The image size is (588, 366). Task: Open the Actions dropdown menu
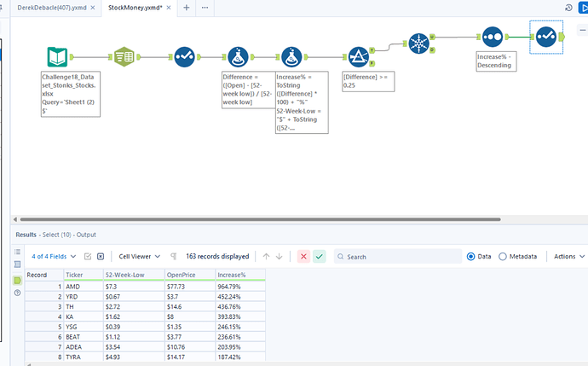tap(569, 257)
